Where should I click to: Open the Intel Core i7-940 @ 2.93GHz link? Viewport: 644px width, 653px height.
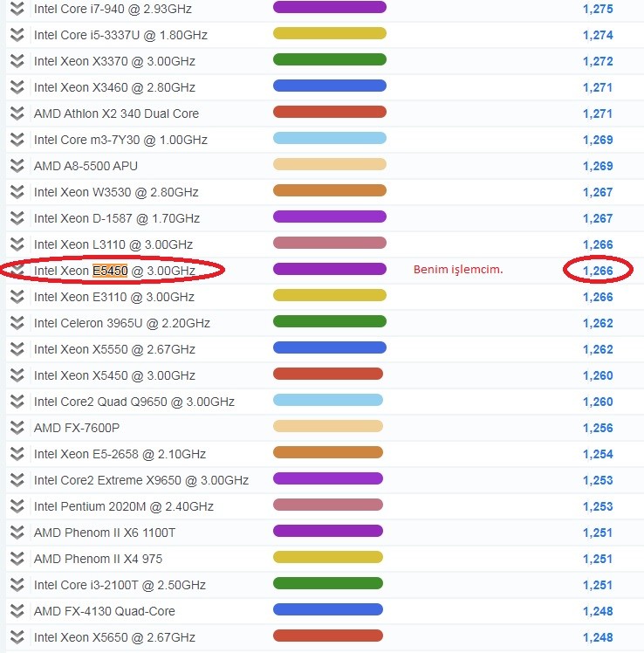pos(113,9)
